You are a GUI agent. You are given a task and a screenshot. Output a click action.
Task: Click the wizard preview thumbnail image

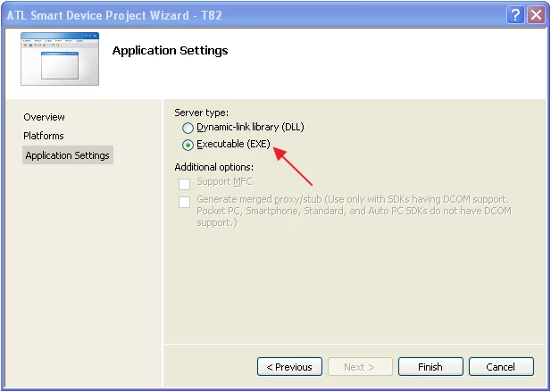click(x=60, y=59)
